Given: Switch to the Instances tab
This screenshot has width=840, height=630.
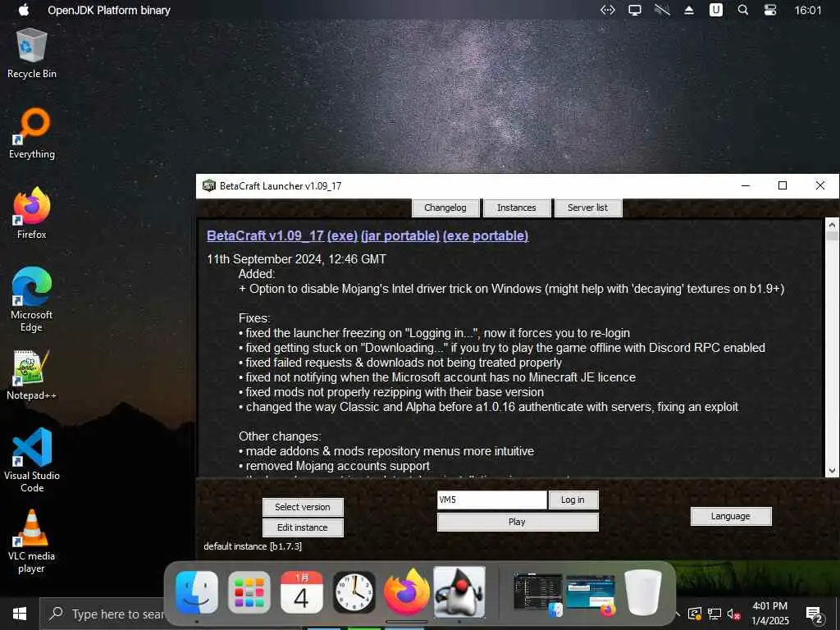Looking at the screenshot, I should point(517,208).
